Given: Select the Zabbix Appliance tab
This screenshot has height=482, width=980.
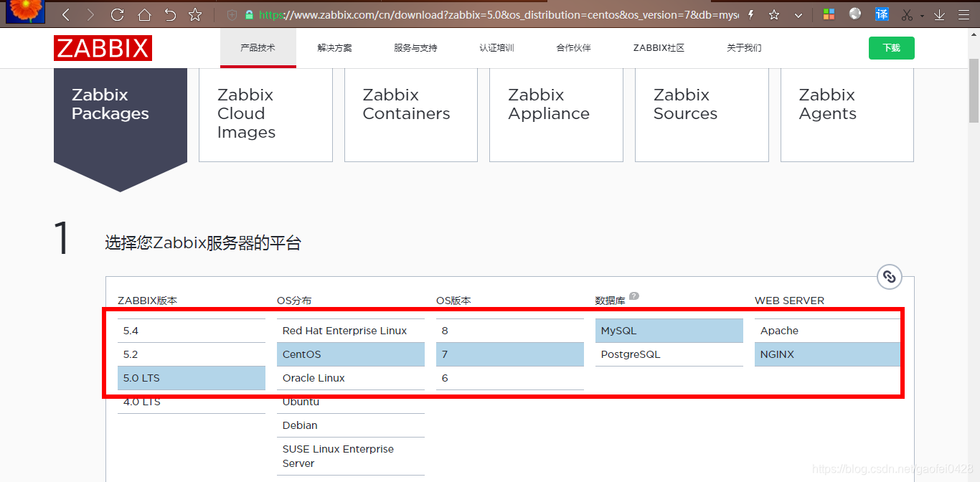Looking at the screenshot, I should click(556, 115).
